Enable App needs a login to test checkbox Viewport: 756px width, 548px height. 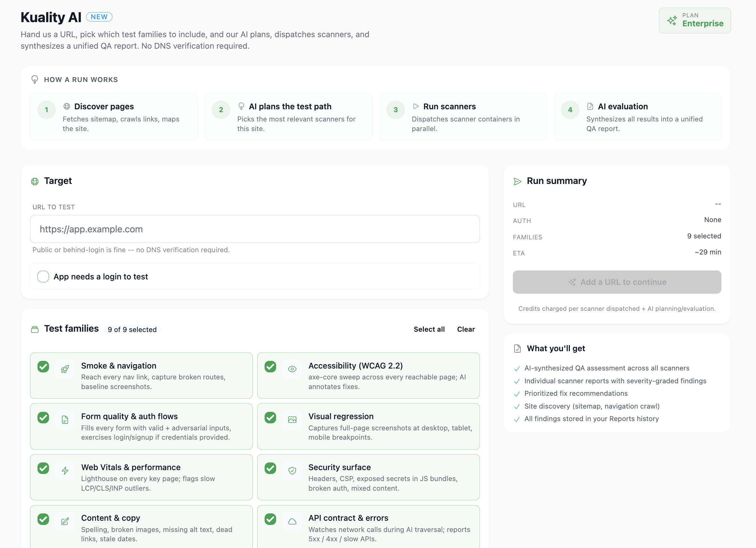[x=43, y=277]
